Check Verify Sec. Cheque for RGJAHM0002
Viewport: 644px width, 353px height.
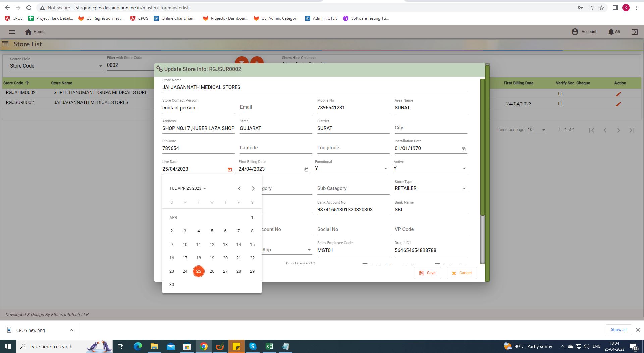click(x=560, y=94)
